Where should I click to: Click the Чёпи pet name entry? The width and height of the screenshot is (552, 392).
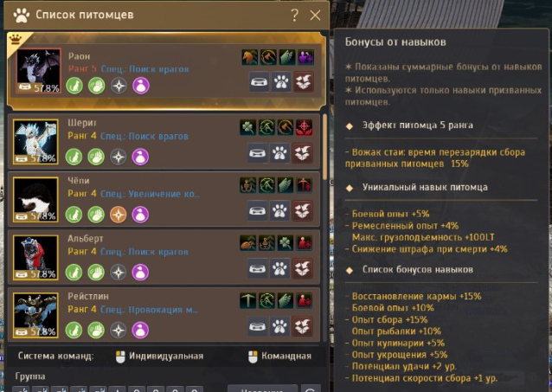click(79, 181)
